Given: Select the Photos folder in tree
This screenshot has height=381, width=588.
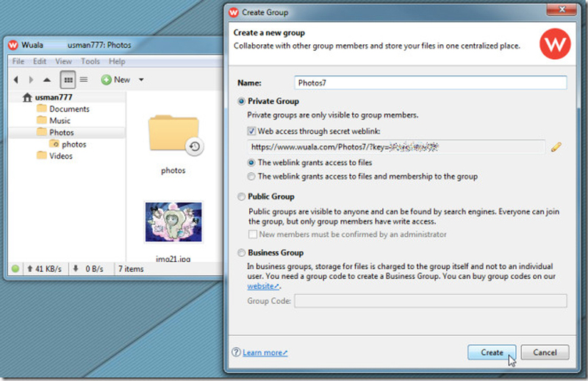Looking at the screenshot, I should click(62, 132).
